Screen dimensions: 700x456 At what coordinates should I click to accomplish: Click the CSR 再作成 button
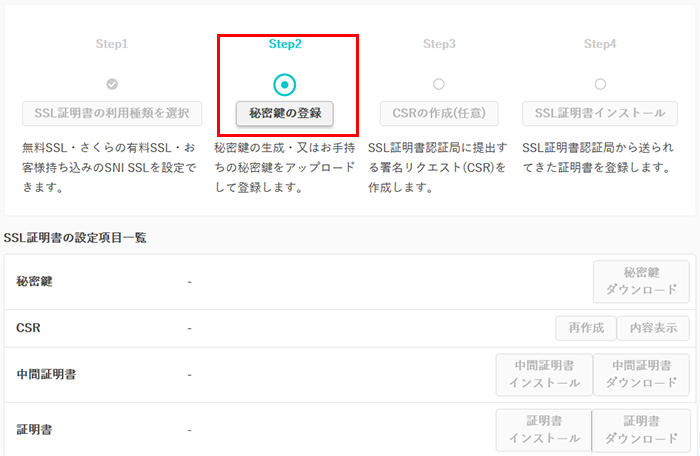click(584, 327)
